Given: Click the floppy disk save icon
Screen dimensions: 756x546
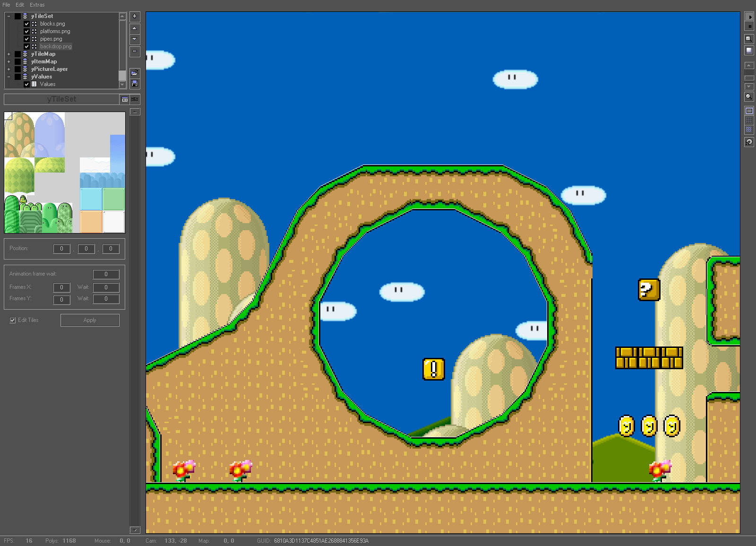Looking at the screenshot, I should (135, 84).
